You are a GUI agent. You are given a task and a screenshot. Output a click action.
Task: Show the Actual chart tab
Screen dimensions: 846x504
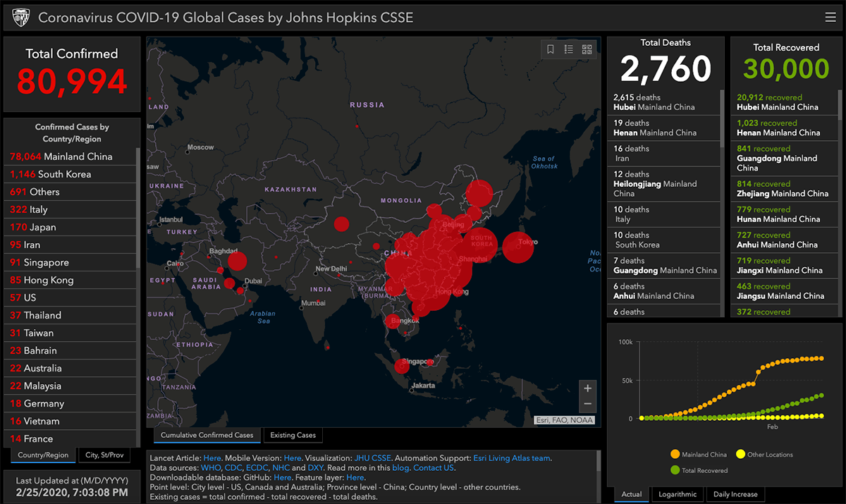[632, 494]
